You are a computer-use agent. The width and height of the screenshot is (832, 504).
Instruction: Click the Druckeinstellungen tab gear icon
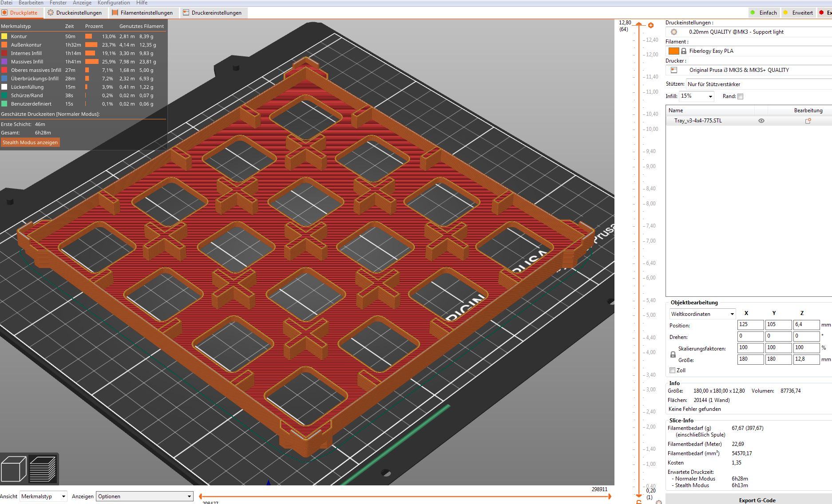(51, 13)
